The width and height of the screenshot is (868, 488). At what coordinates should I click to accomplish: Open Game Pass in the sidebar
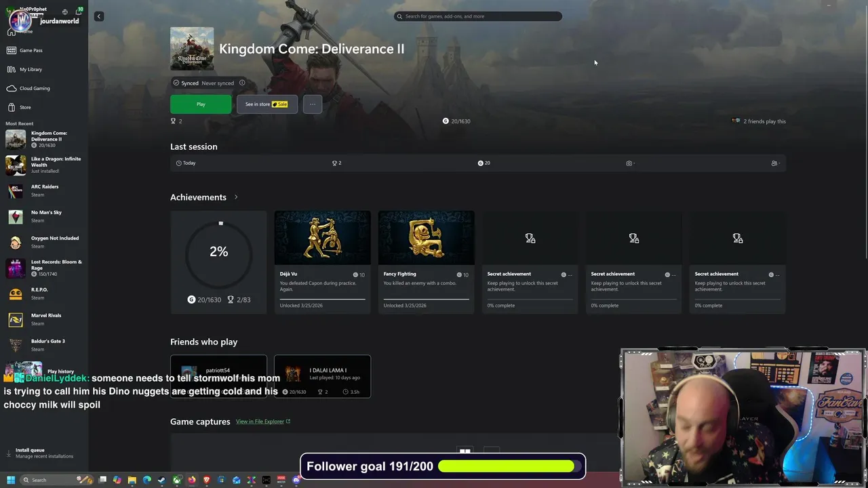point(24,50)
